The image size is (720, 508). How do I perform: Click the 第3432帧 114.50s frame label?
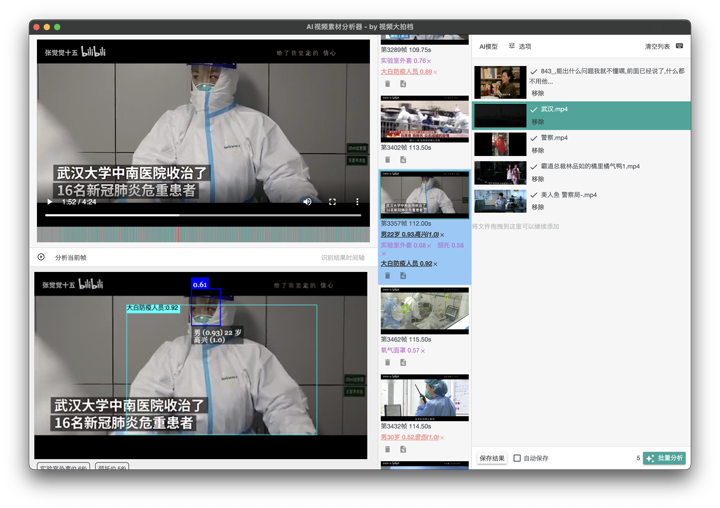[406, 427]
